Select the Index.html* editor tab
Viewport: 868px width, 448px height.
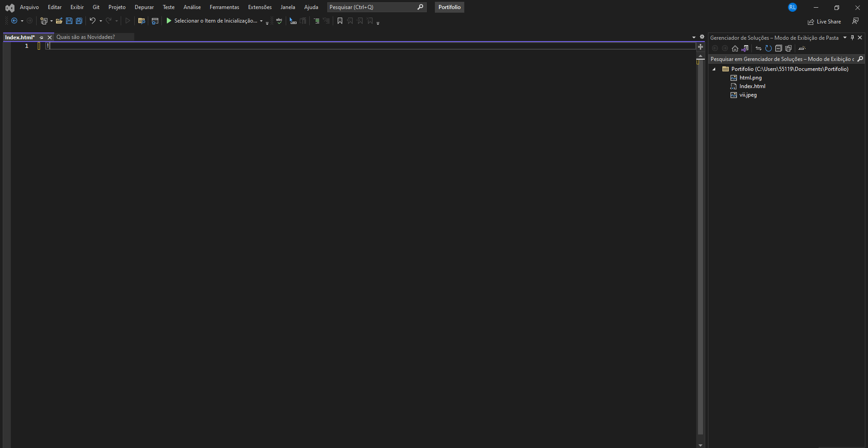pos(20,37)
